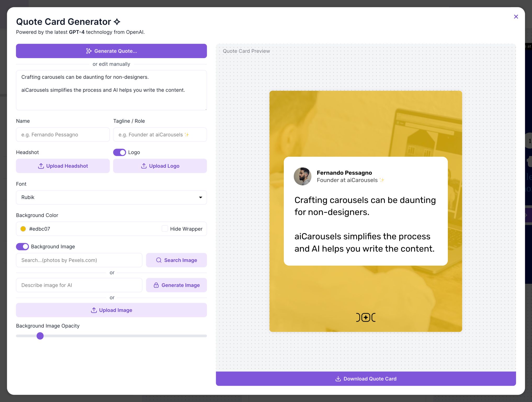The image size is (532, 402).
Task: Click the magnifier icon on Search Image
Action: click(x=159, y=260)
